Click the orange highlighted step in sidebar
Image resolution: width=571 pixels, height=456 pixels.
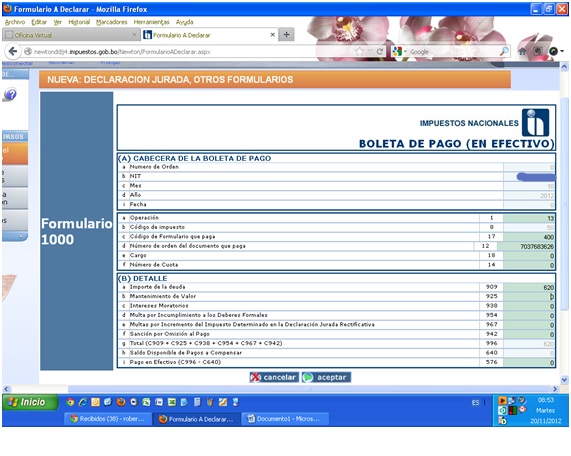pos(15,153)
